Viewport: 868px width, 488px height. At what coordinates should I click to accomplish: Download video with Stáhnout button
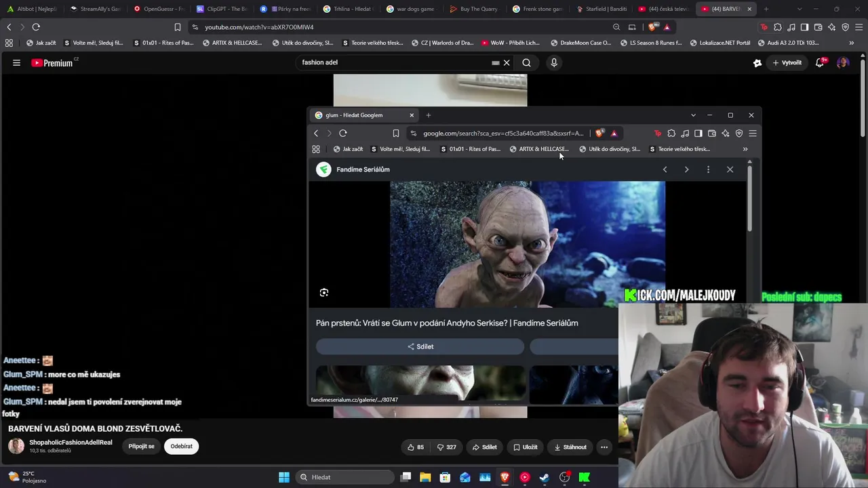click(570, 447)
